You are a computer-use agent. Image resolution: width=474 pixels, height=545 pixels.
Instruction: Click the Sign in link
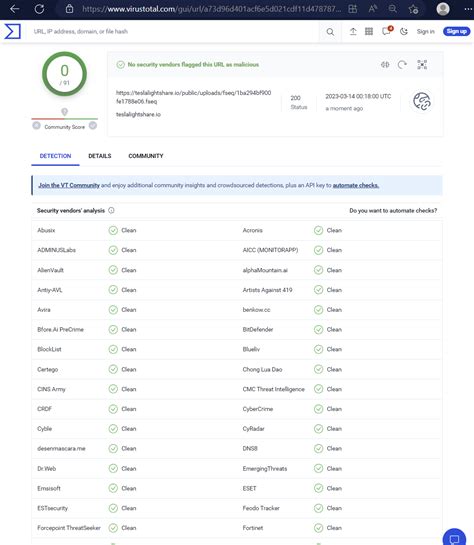point(426,31)
